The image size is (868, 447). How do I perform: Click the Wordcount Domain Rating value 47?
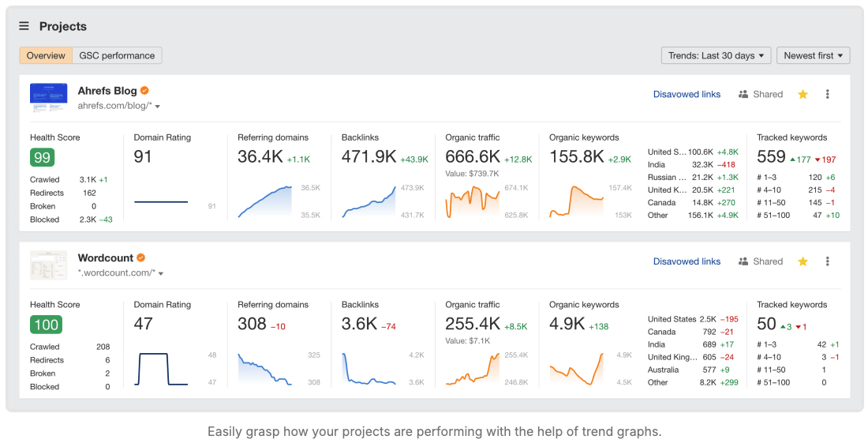coord(143,324)
